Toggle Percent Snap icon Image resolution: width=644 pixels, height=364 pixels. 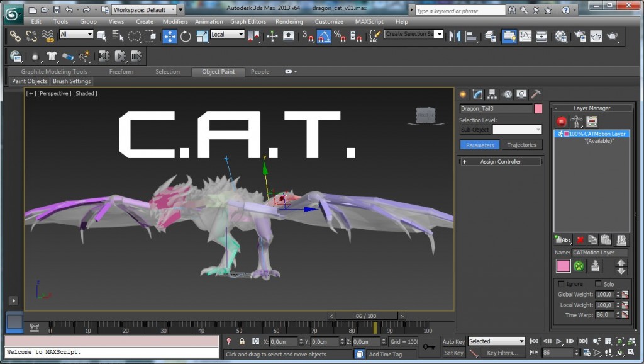[340, 36]
